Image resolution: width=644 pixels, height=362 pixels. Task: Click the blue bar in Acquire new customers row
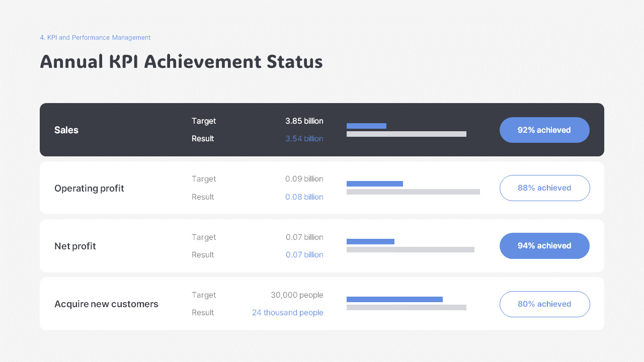click(394, 300)
